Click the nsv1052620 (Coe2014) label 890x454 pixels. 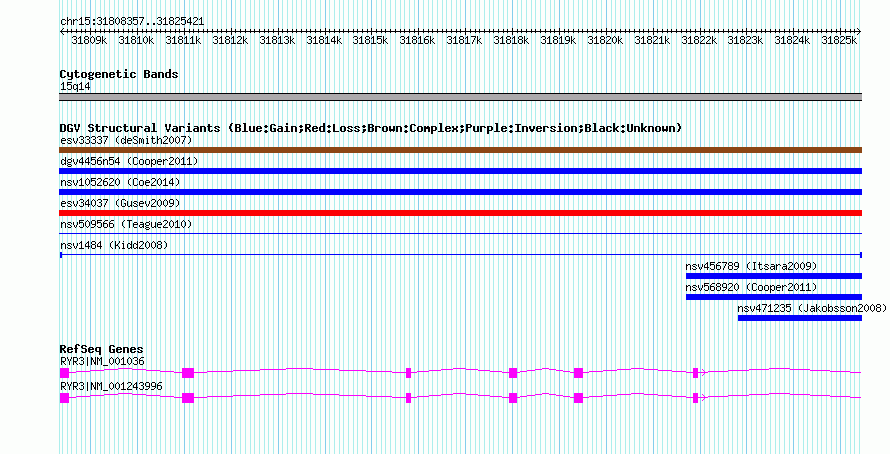tap(120, 182)
